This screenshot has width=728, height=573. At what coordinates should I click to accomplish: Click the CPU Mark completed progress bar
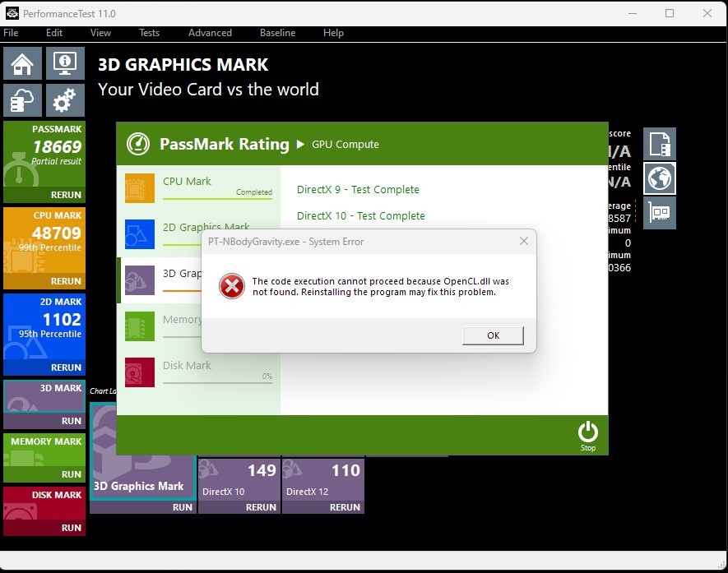pyautogui.click(x=217, y=199)
